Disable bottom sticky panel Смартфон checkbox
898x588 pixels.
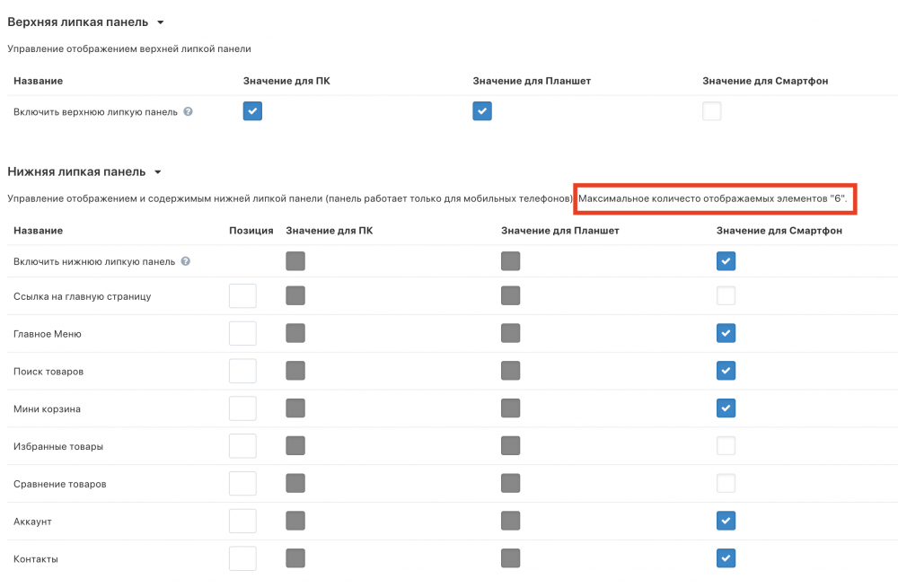point(726,261)
